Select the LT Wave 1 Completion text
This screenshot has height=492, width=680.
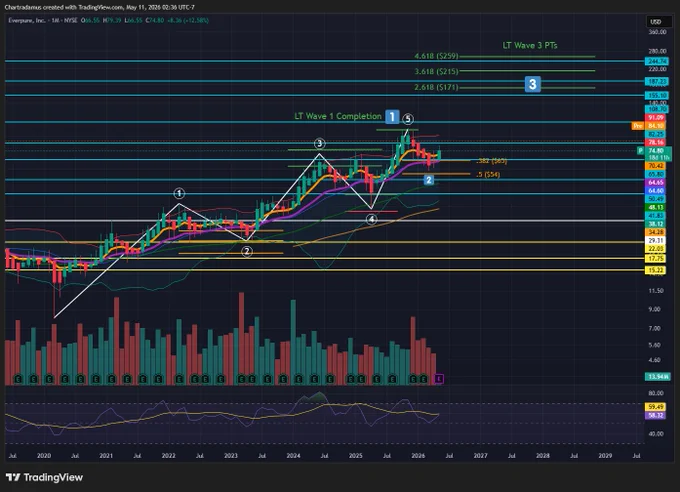338,116
